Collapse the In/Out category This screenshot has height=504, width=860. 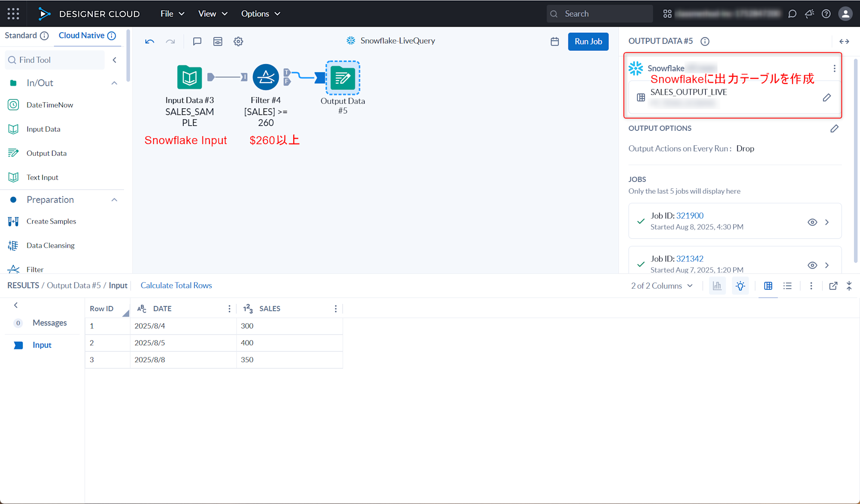114,83
